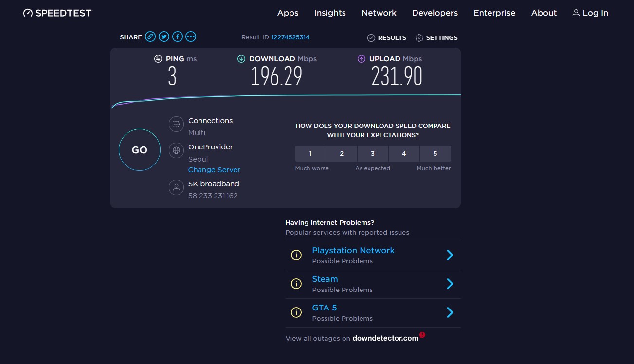Click the download value 196.29
634x364 pixels.
(276, 76)
